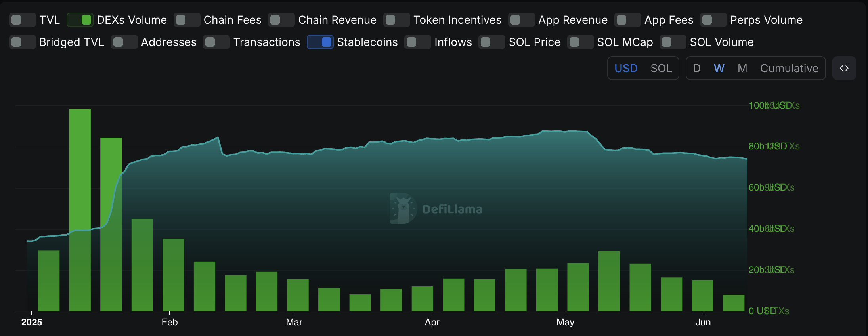Select monthly M grouping
The width and height of the screenshot is (868, 336).
742,68
